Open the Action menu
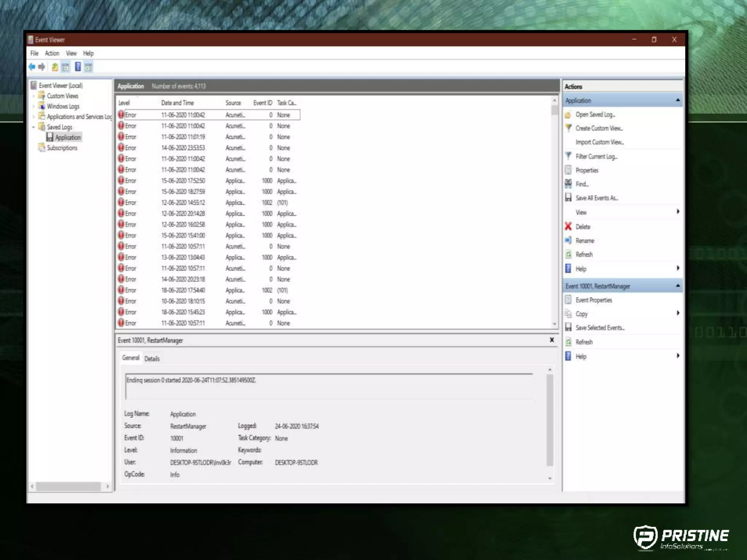Image resolution: width=747 pixels, height=560 pixels. pyautogui.click(x=52, y=53)
